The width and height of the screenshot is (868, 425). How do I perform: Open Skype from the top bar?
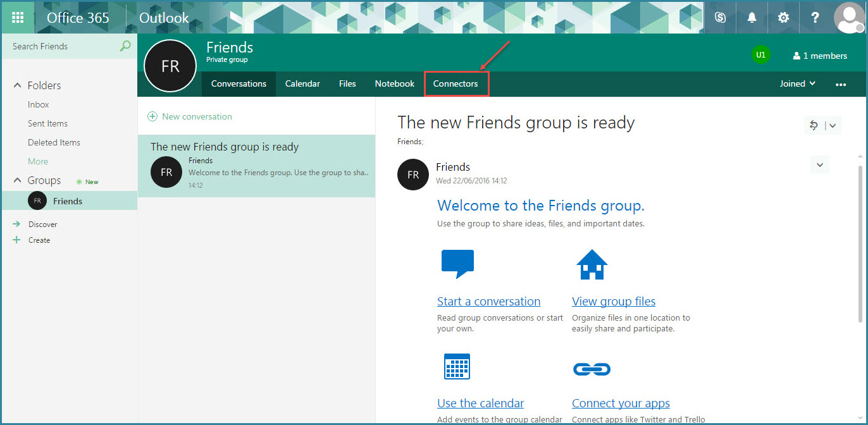[x=720, y=18]
